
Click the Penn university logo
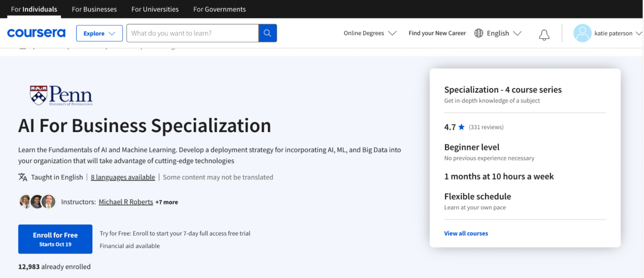[x=61, y=95]
